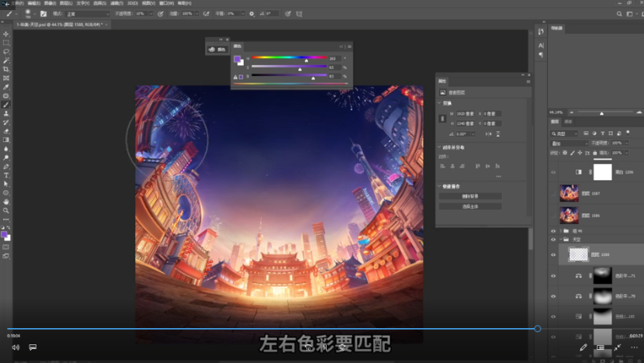Click foreground purple color swatch in toolbox
This screenshot has width=644, height=363.
[4, 234]
